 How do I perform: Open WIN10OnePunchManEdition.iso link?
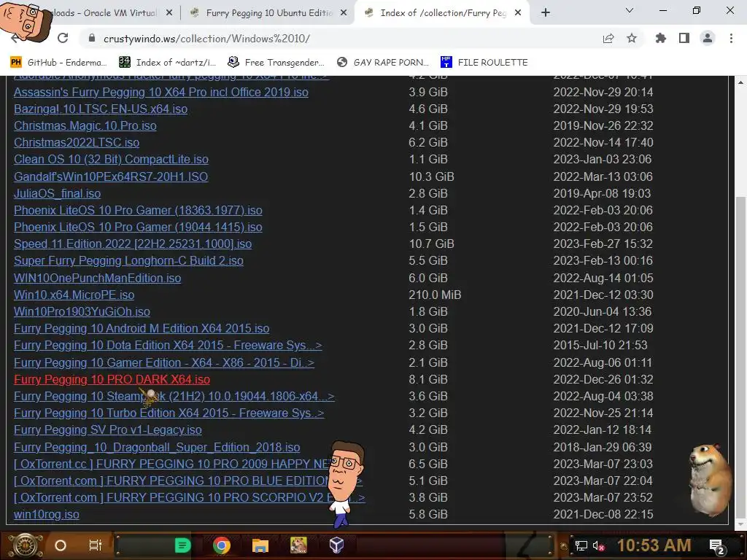pyautogui.click(x=97, y=278)
